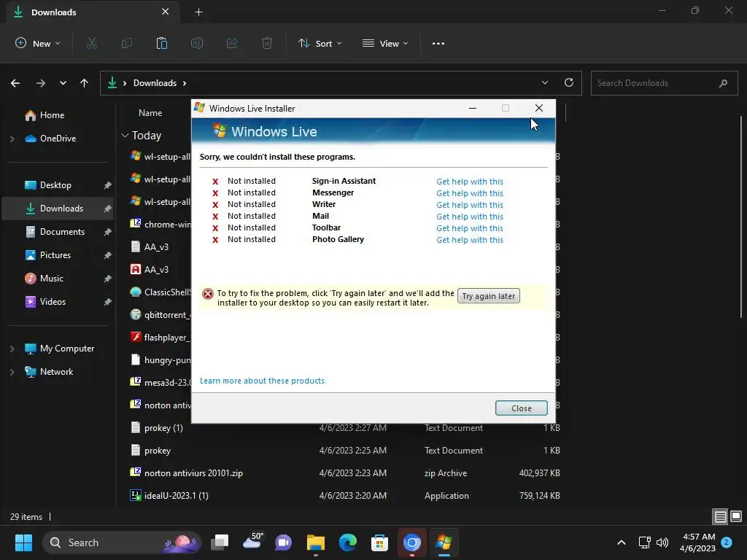
Task: Show hidden system tray icons
Action: pyautogui.click(x=622, y=542)
